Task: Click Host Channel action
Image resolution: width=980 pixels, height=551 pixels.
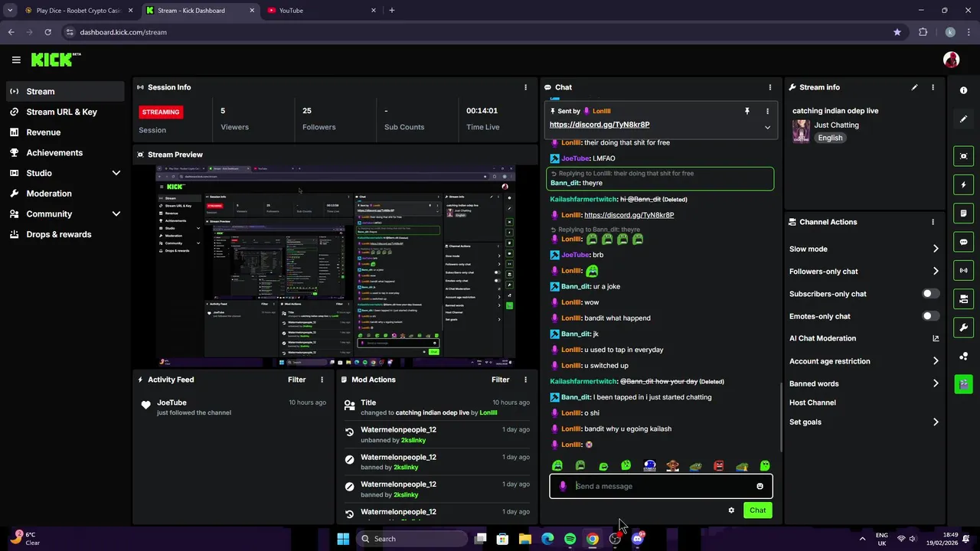Action: 812,403
